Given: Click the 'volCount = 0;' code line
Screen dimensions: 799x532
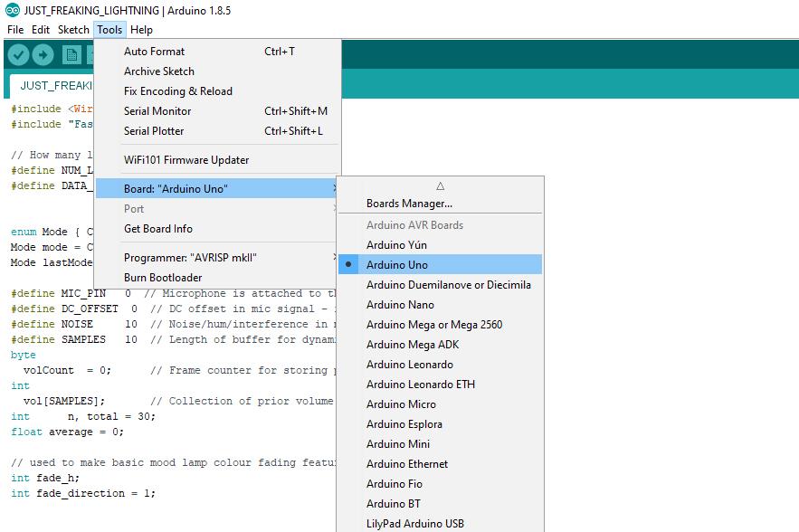Looking at the screenshot, I should coord(67,370).
